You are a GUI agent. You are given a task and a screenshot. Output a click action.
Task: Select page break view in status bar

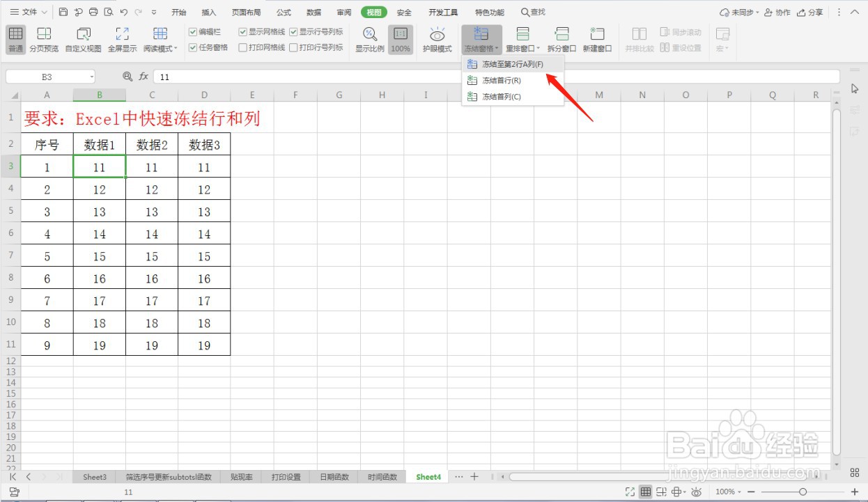[x=661, y=492]
